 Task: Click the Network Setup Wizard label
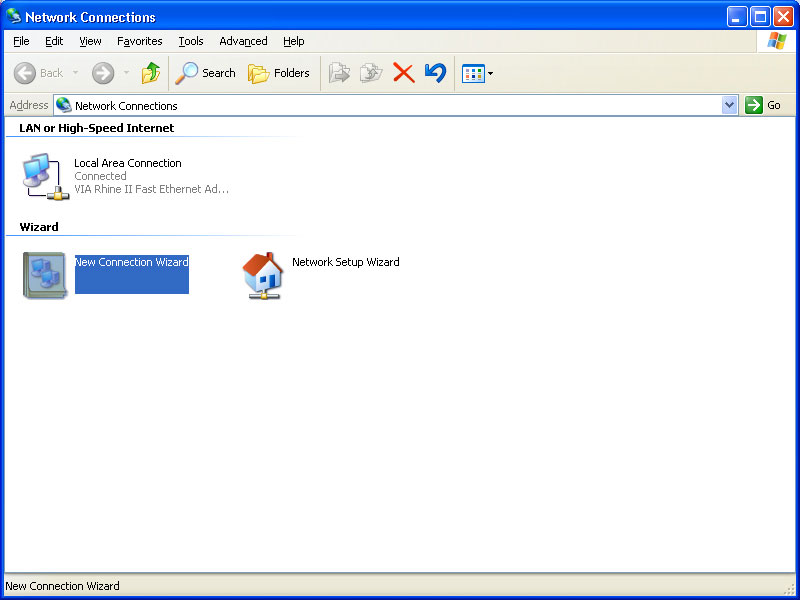click(x=345, y=262)
